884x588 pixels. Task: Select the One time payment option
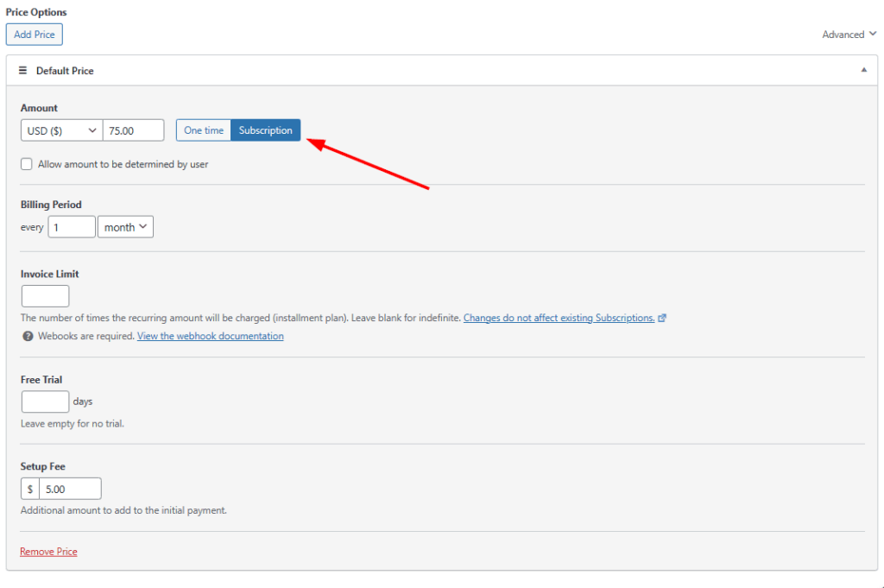(x=204, y=130)
